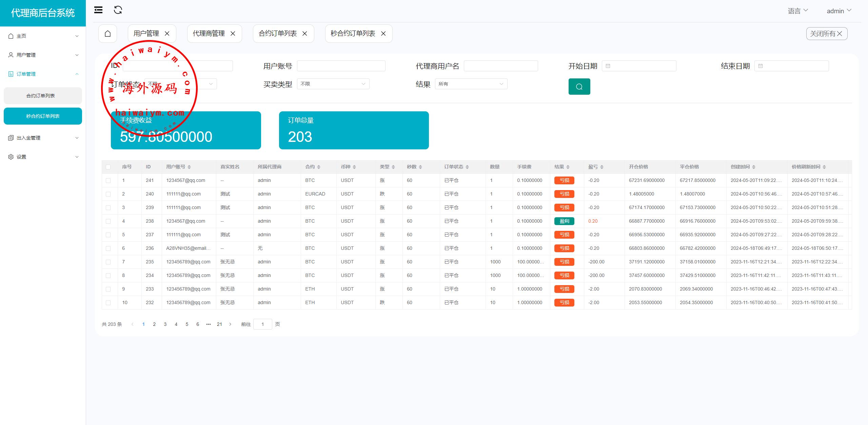Check the checkbox for order ID 238
The width and height of the screenshot is (868, 425).
(108, 221)
